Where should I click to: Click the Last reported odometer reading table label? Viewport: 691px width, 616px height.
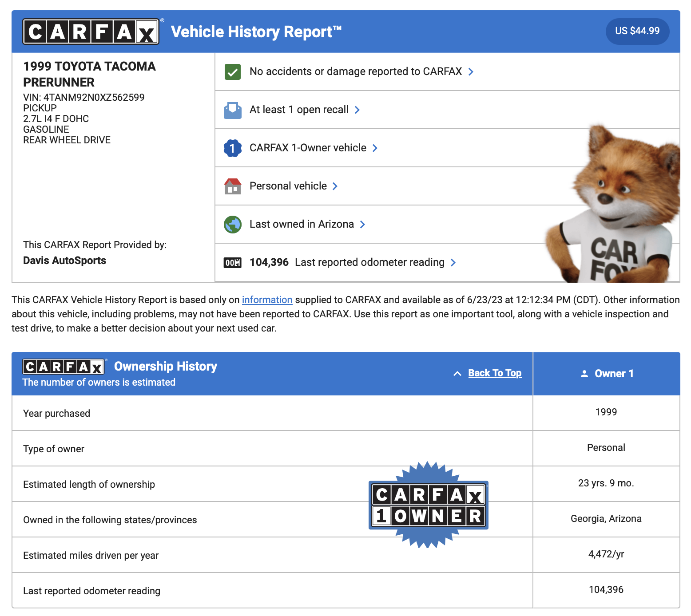91,591
